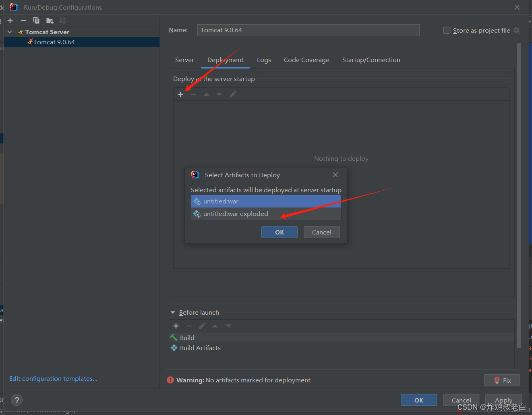The width and height of the screenshot is (532, 415).
Task: Choose untitled:war exploded artifact
Action: (x=266, y=214)
